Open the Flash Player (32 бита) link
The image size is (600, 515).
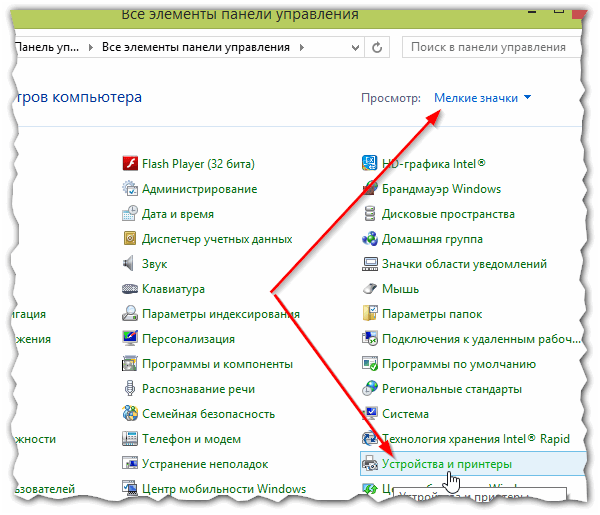[198, 164]
